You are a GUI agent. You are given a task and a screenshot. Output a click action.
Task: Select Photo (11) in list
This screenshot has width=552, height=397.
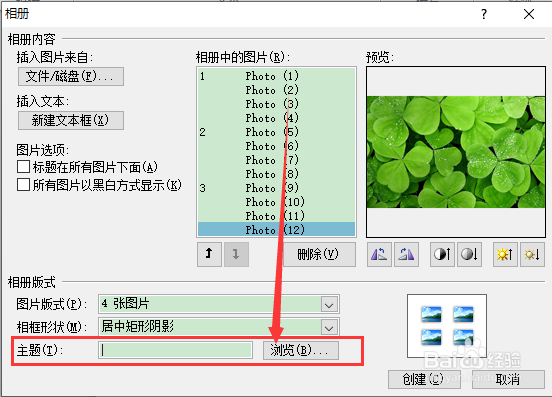tap(276, 216)
